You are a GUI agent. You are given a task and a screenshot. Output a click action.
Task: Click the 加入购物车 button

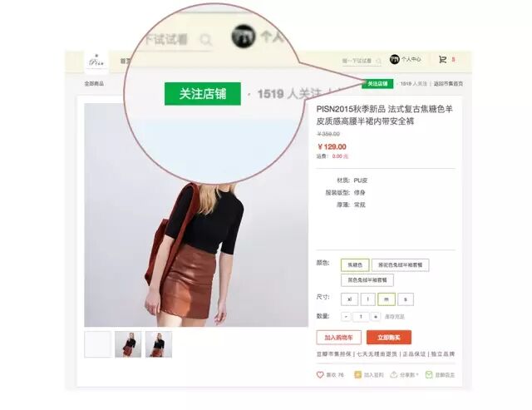(338, 338)
